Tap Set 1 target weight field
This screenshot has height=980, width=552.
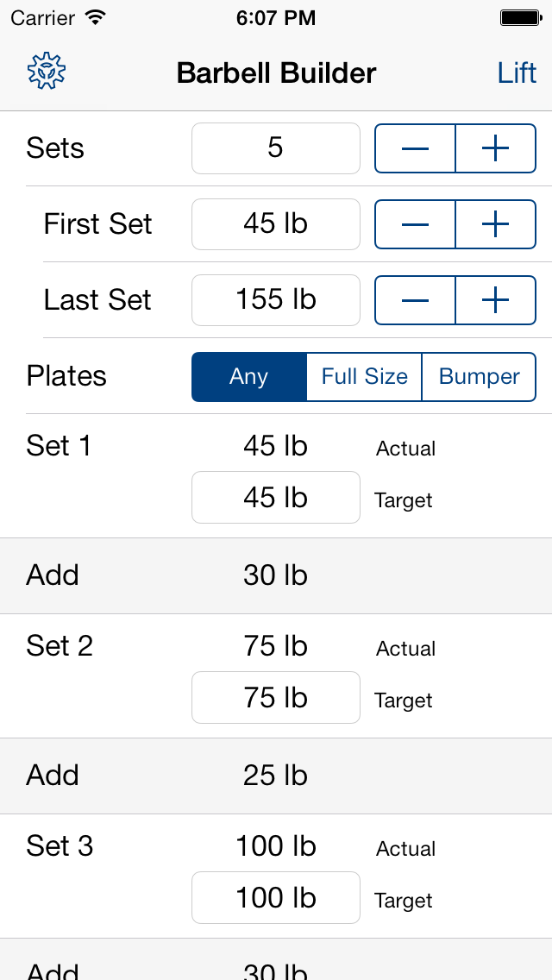(276, 498)
